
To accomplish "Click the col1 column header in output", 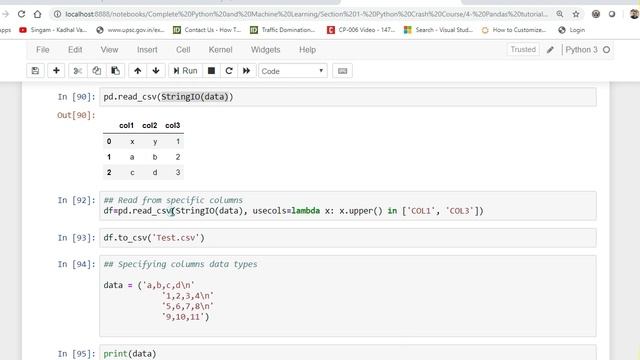I will click(126, 125).
